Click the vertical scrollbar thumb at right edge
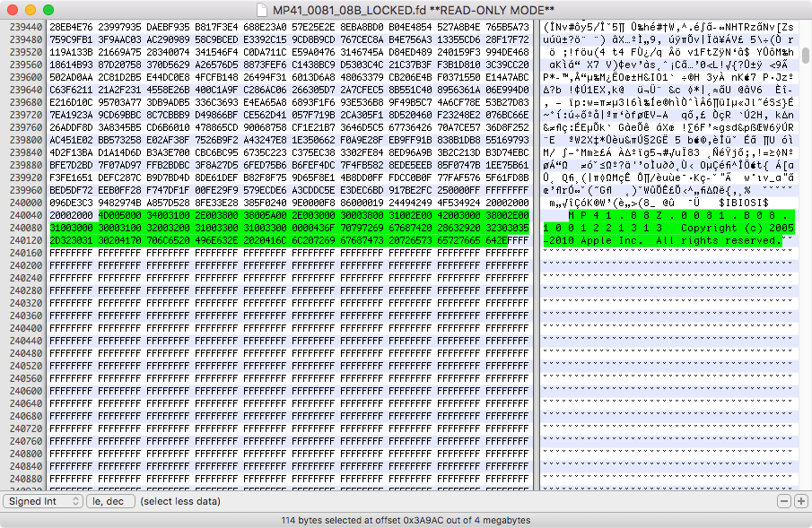This screenshot has width=812, height=528. click(x=805, y=56)
